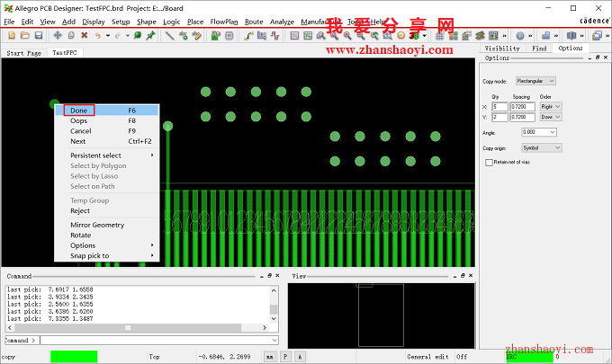Click the New file toolbar icon
This screenshot has height=364, width=612.
12,35
